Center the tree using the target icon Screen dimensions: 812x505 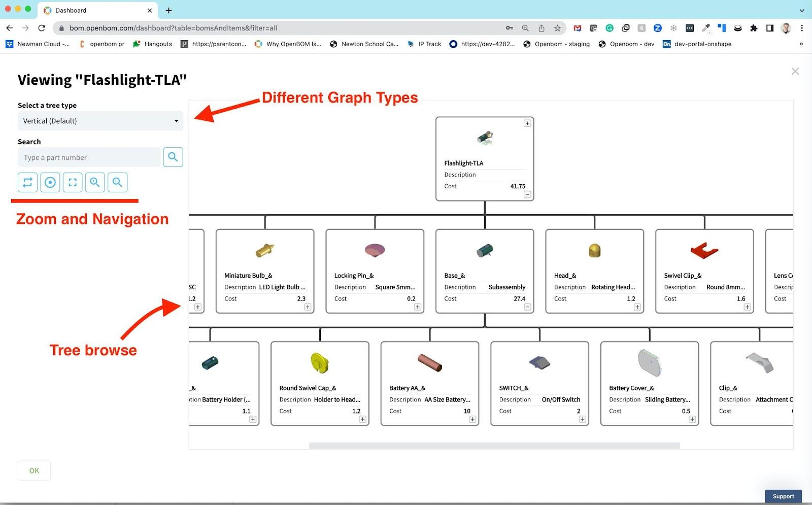[50, 182]
